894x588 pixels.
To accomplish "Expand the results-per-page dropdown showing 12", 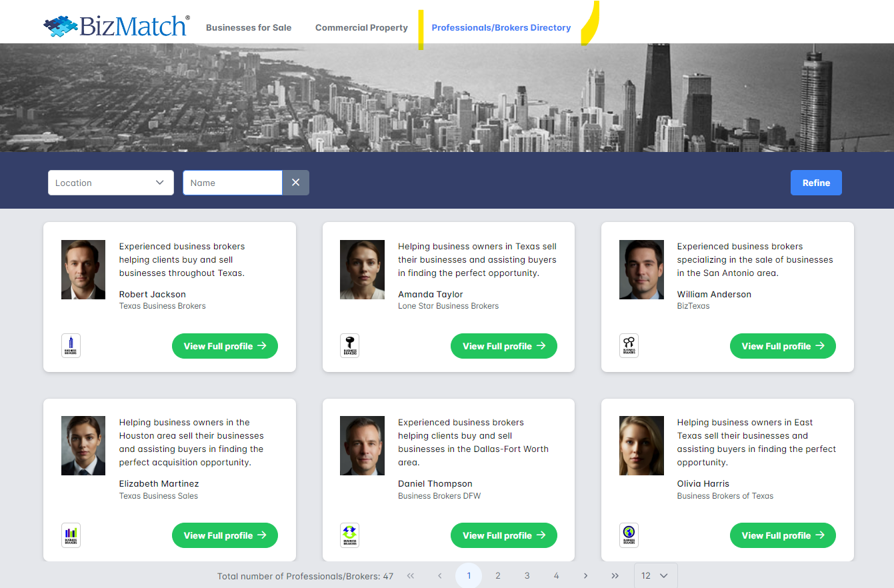I will point(655,576).
